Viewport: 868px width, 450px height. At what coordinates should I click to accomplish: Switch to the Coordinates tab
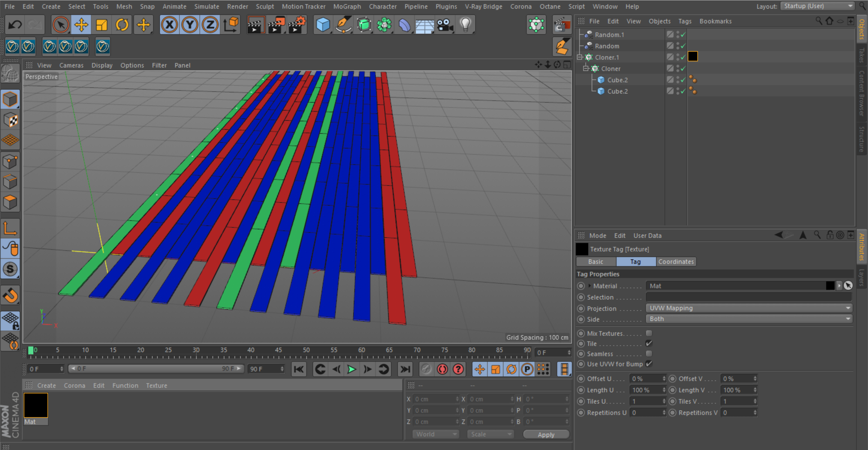pos(676,262)
